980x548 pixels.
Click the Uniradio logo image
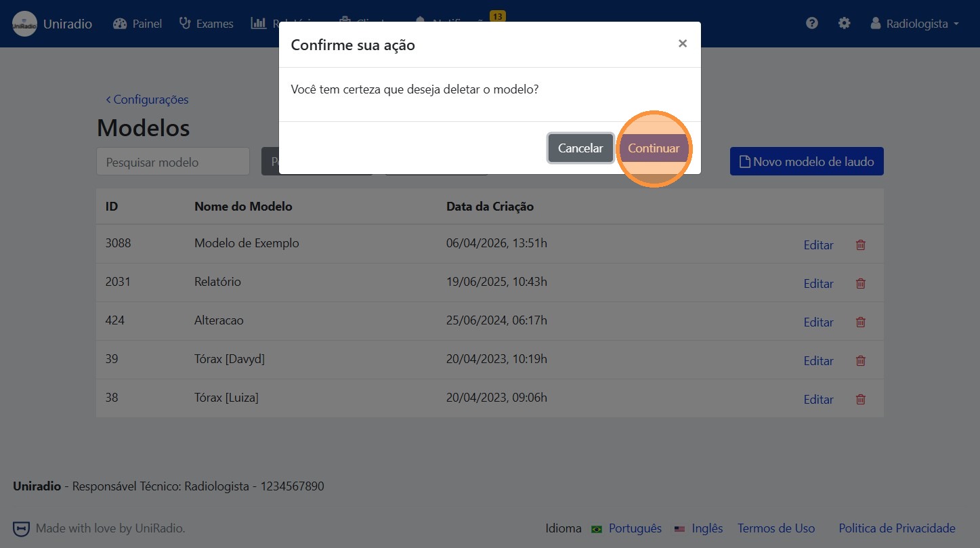click(x=25, y=24)
